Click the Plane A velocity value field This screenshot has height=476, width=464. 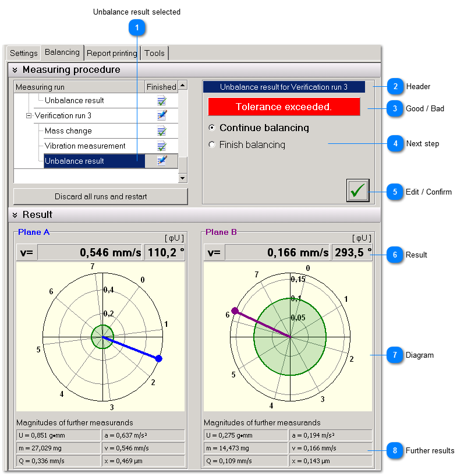[90, 252]
